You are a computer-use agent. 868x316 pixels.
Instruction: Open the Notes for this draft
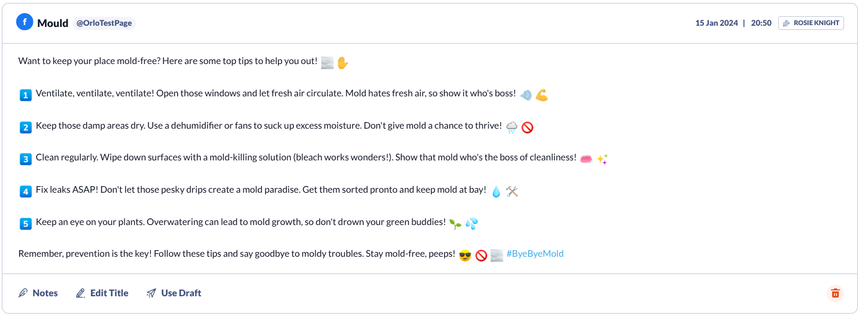coord(45,293)
